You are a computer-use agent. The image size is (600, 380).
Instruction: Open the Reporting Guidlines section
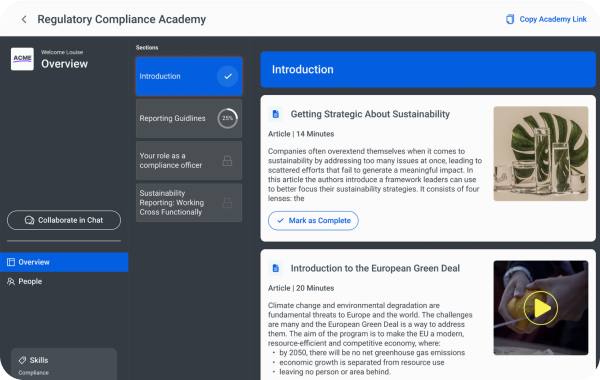coord(189,118)
